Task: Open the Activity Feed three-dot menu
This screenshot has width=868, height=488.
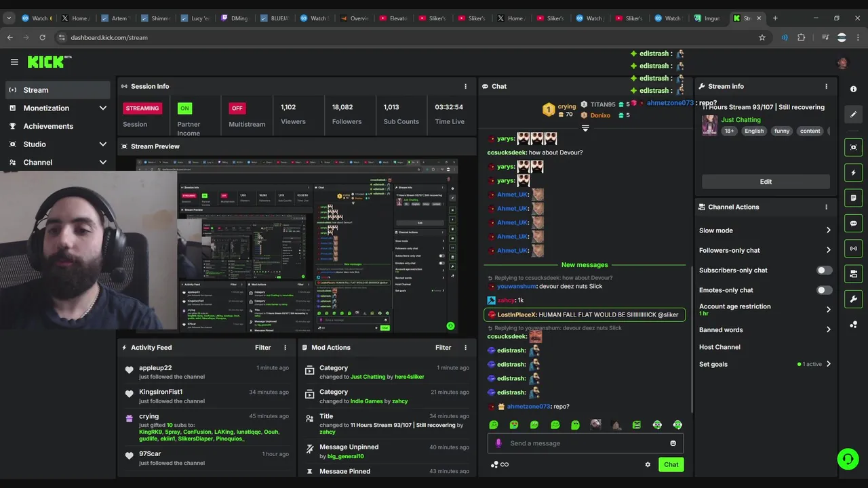Action: [285, 347]
